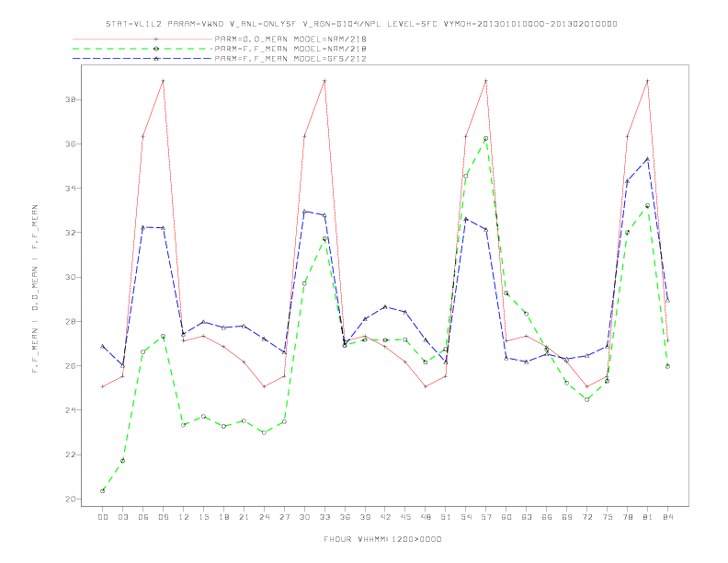Viewport: 728px width, 563px height.
Task: Click the x-axis tick label 39
Action: point(365,517)
